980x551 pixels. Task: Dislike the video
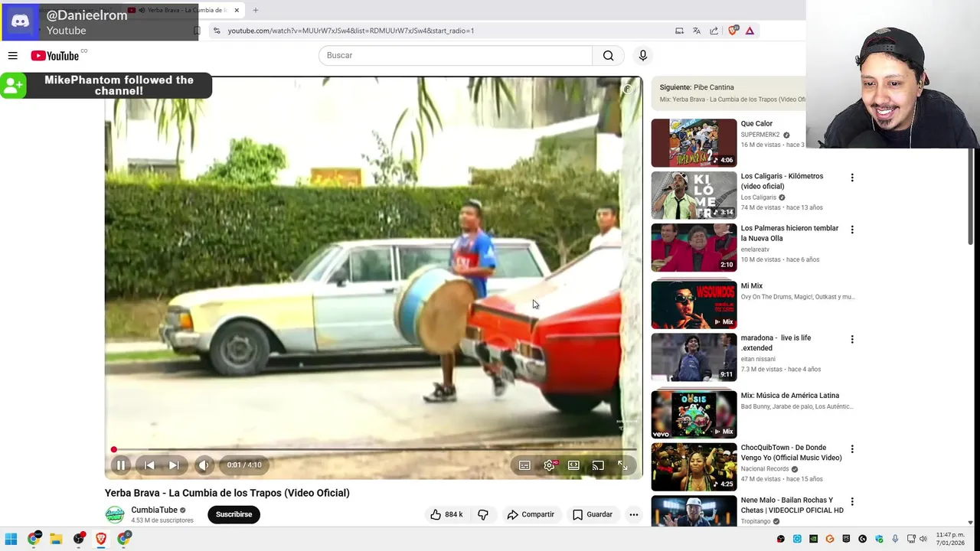483,514
